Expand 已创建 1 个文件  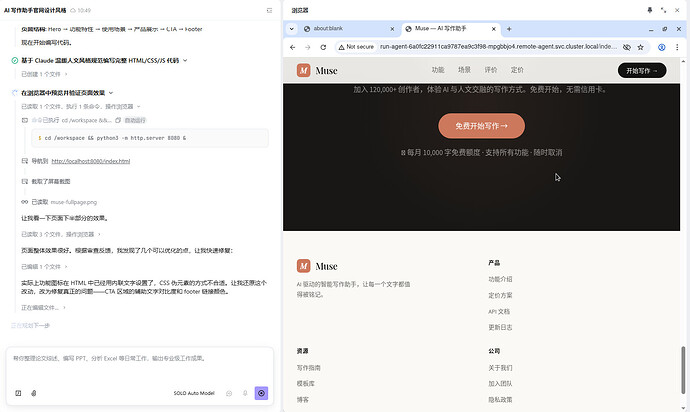coord(44,74)
